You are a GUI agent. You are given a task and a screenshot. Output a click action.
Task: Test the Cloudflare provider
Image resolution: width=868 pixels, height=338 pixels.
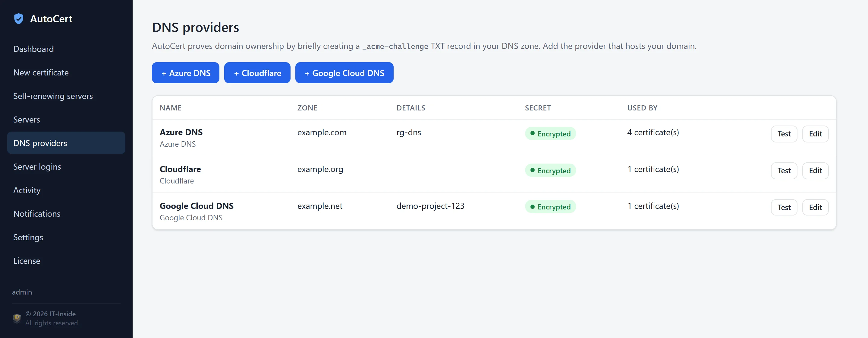pos(784,171)
